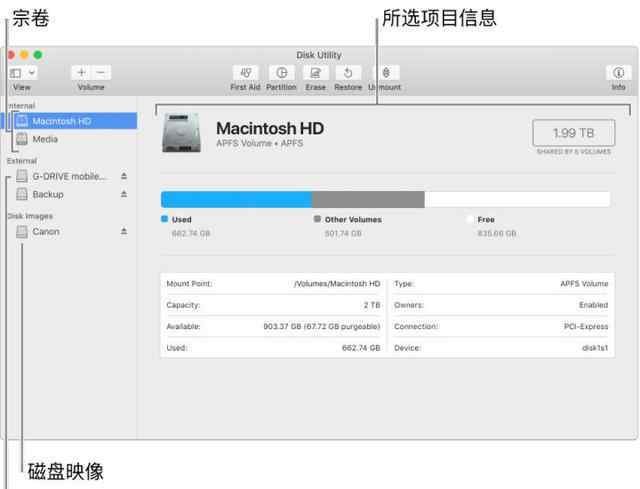Click the APFS Volume • APFS subtitle
Image resolution: width=640 pixels, height=489 pixels.
click(260, 143)
